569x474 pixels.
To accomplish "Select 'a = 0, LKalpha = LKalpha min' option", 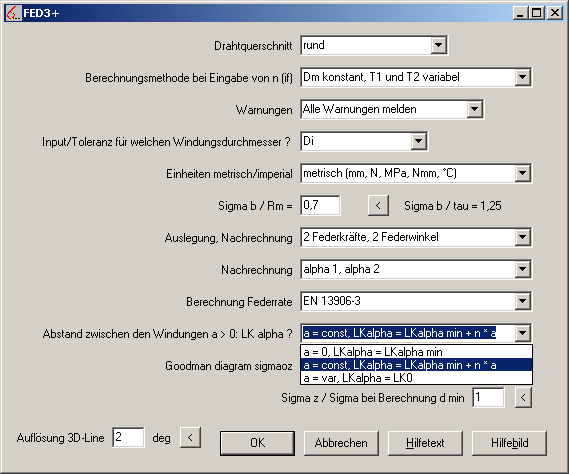I will click(x=417, y=352).
